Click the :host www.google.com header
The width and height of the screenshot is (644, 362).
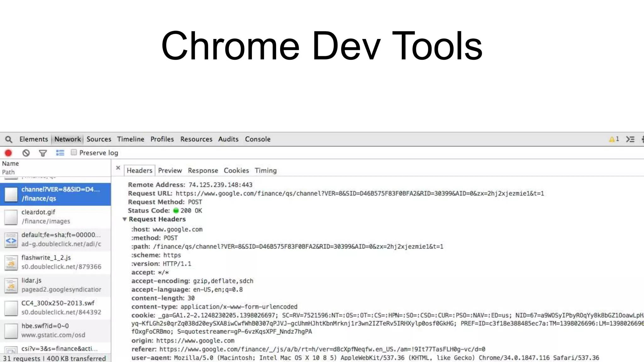[167, 229]
